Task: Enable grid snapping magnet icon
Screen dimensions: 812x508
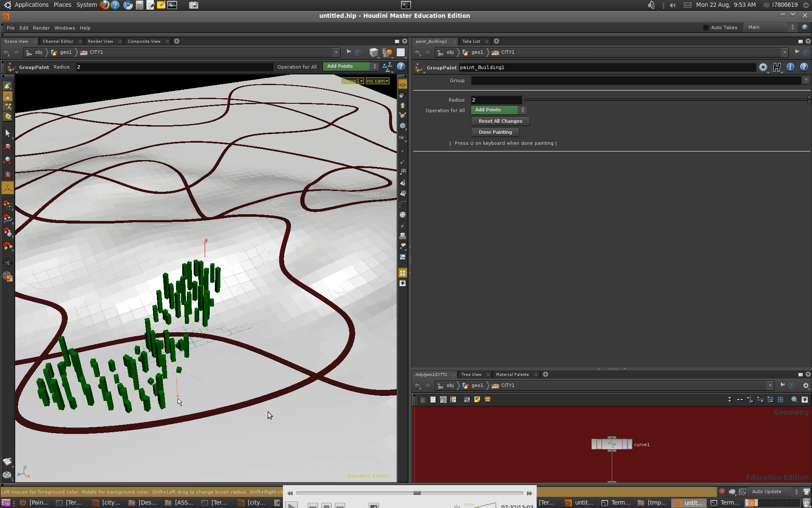Action: point(8,205)
